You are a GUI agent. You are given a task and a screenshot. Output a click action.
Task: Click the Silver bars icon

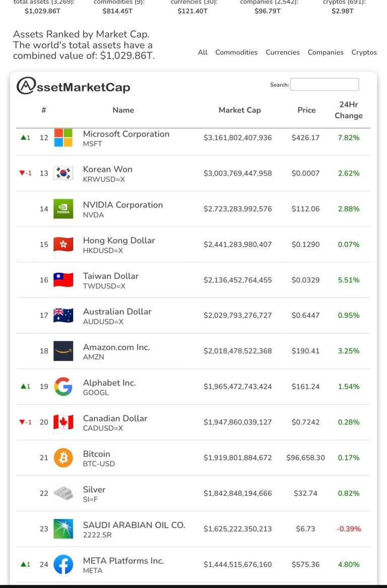(x=63, y=493)
